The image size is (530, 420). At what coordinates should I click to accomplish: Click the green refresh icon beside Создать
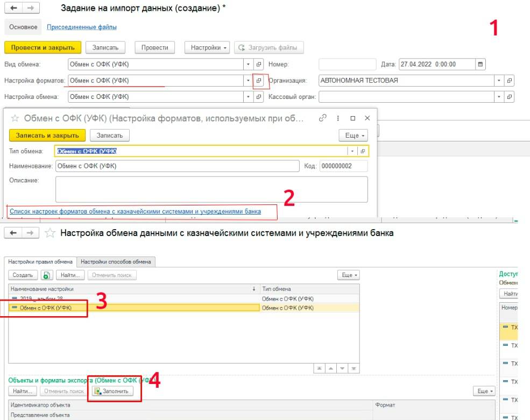[47, 275]
